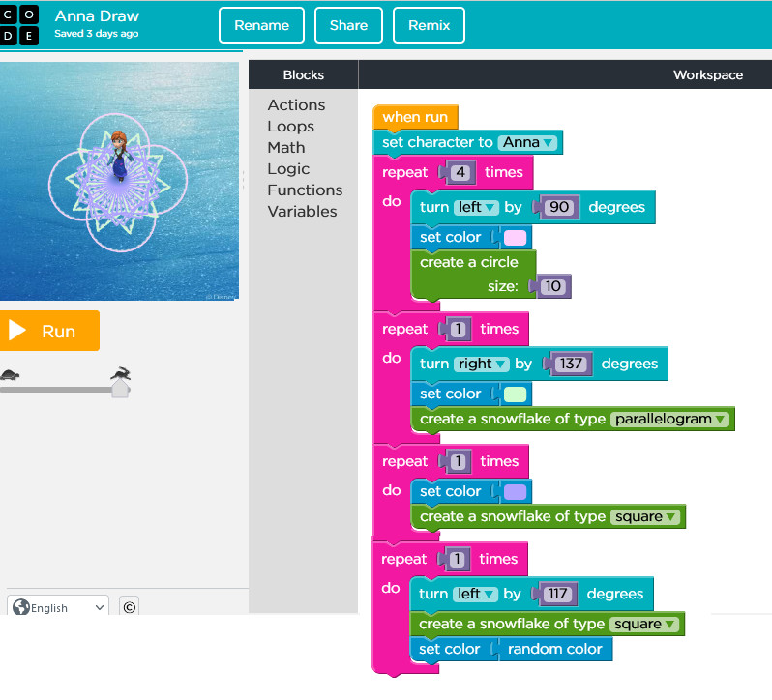Open the Anna character dropdown
This screenshot has height=700, width=772.
pyautogui.click(x=529, y=143)
